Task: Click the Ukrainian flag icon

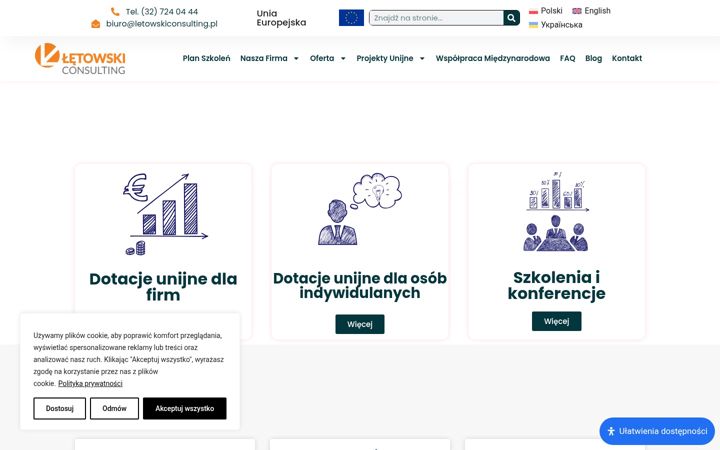Action: click(x=533, y=25)
